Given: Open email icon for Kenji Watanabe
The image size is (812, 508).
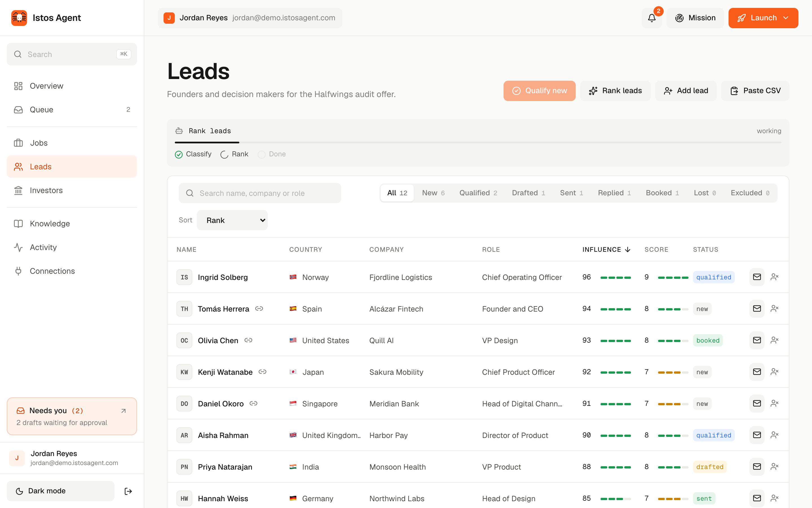Looking at the screenshot, I should pyautogui.click(x=757, y=372).
